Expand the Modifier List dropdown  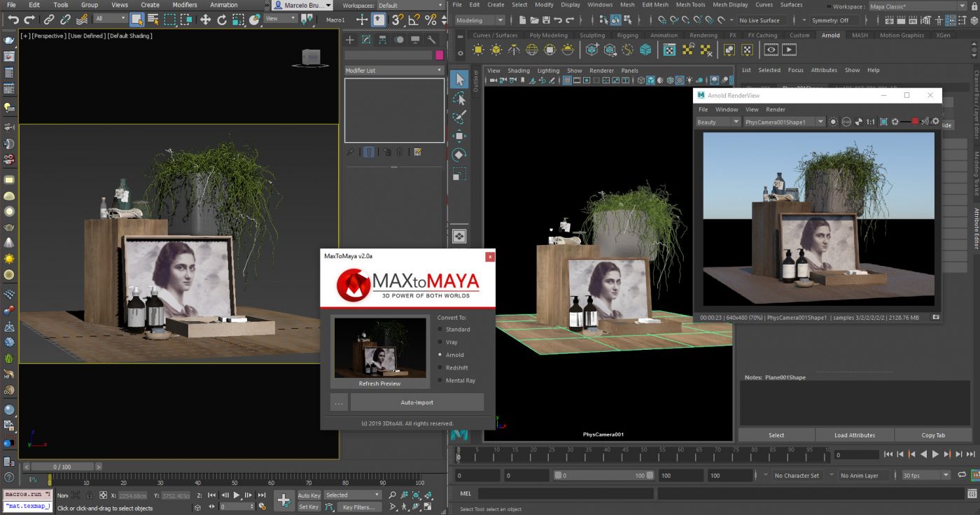pyautogui.click(x=394, y=71)
